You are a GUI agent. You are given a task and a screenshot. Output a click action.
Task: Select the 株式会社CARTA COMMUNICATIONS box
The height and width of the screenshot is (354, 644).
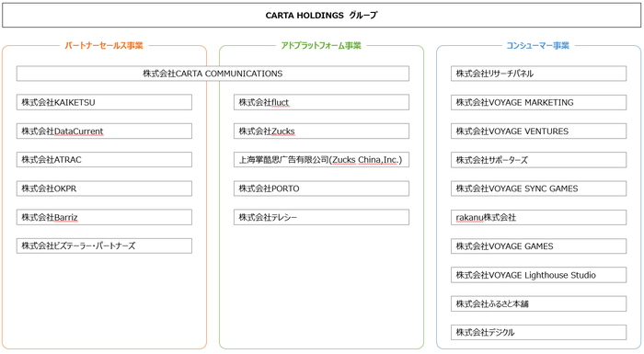click(213, 74)
